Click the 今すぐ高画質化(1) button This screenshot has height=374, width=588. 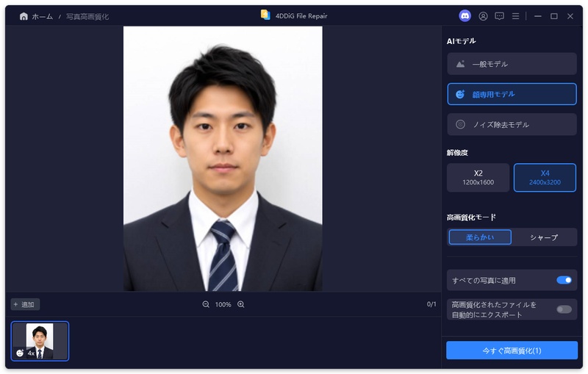click(512, 350)
